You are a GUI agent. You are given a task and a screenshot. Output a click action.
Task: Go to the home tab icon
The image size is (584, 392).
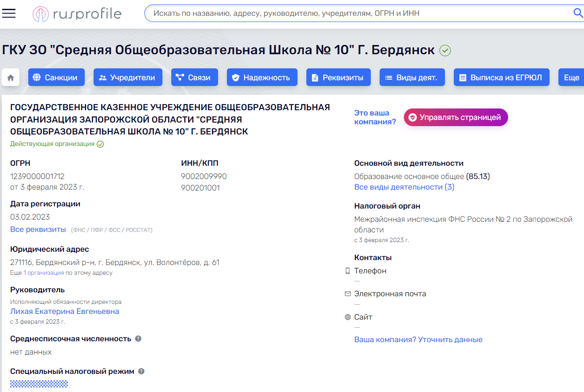pos(11,78)
